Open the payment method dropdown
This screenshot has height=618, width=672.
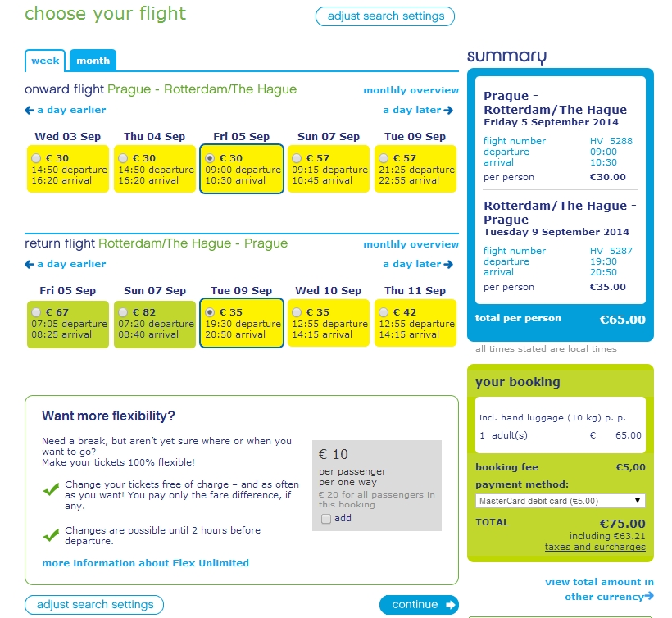click(x=561, y=501)
